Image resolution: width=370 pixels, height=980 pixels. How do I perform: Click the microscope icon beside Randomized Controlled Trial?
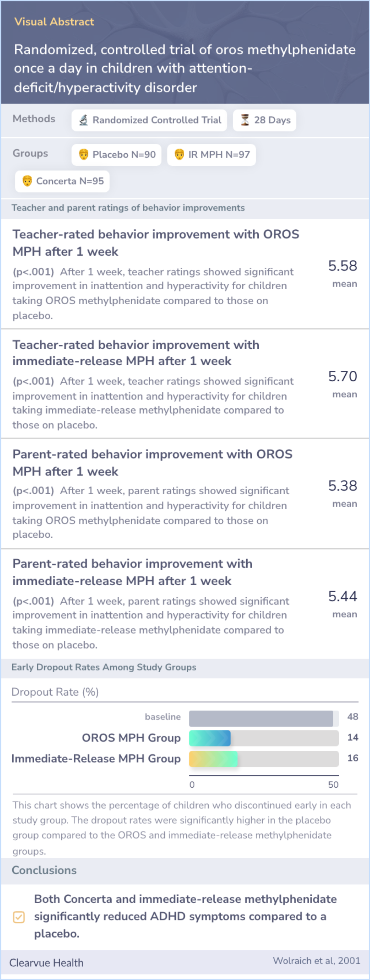coord(83,120)
